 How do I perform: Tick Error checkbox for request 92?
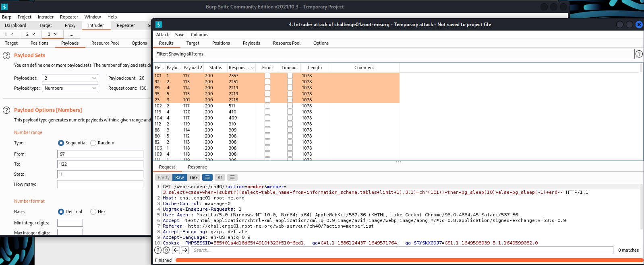tap(267, 82)
